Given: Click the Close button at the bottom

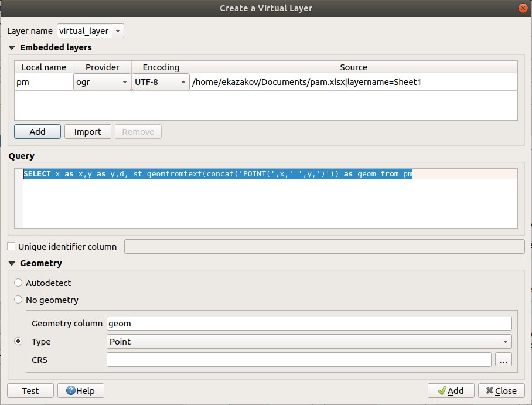Looking at the screenshot, I should 502,390.
